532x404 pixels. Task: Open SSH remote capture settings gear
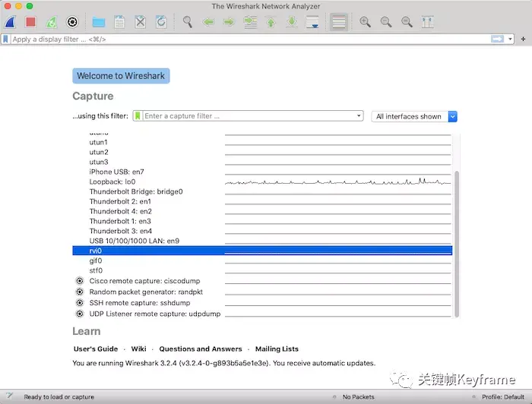(80, 302)
